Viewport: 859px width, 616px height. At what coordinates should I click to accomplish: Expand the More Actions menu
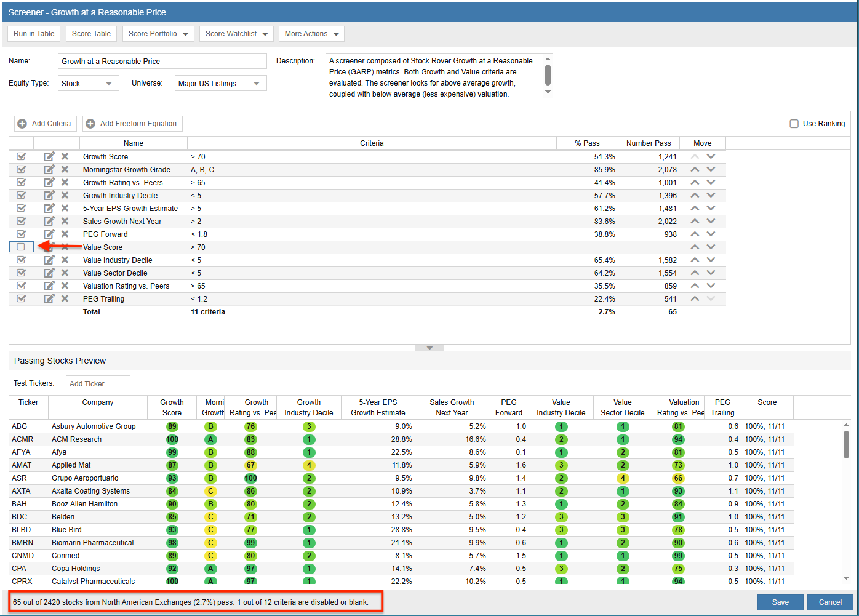pos(311,34)
